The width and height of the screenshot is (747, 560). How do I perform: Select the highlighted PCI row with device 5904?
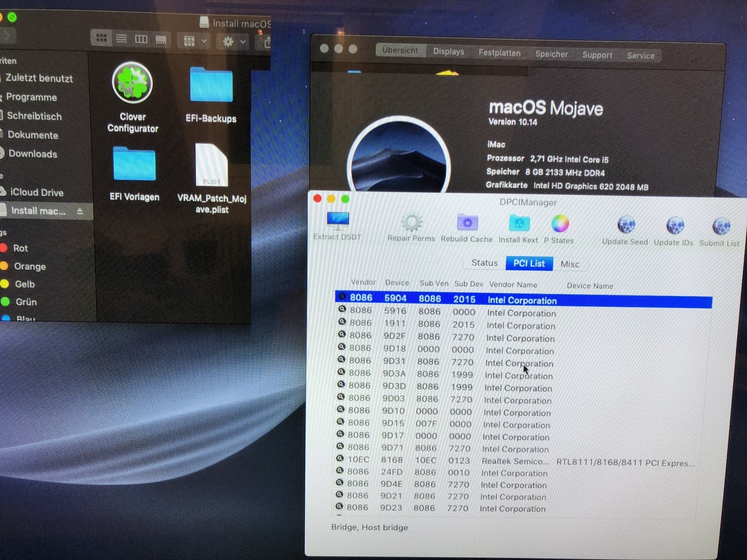(523, 299)
